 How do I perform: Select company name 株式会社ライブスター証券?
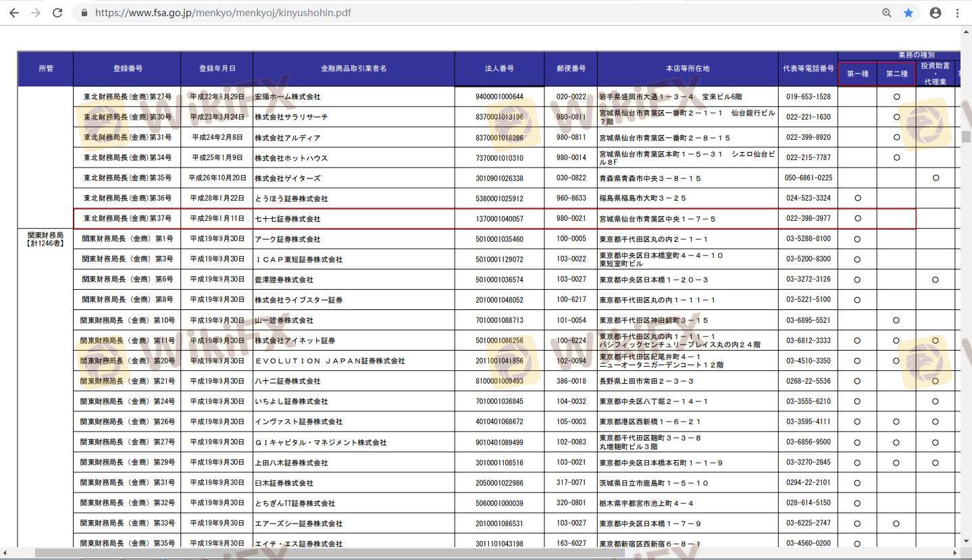click(x=299, y=300)
